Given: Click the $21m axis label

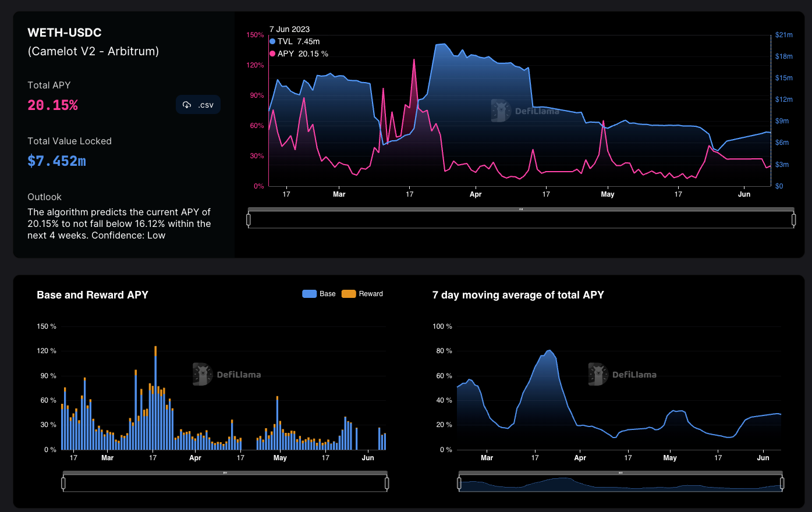Looking at the screenshot, I should pos(784,35).
